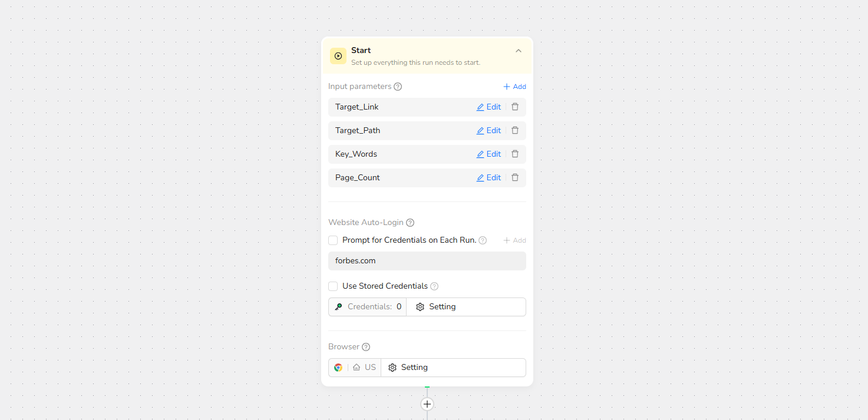
Task: Click the Start play icon
Action: [338, 56]
